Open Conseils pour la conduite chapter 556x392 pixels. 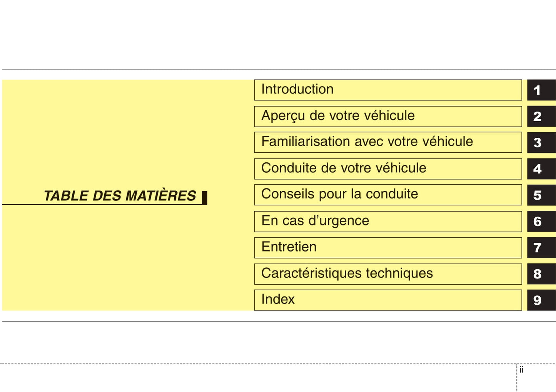388,195
